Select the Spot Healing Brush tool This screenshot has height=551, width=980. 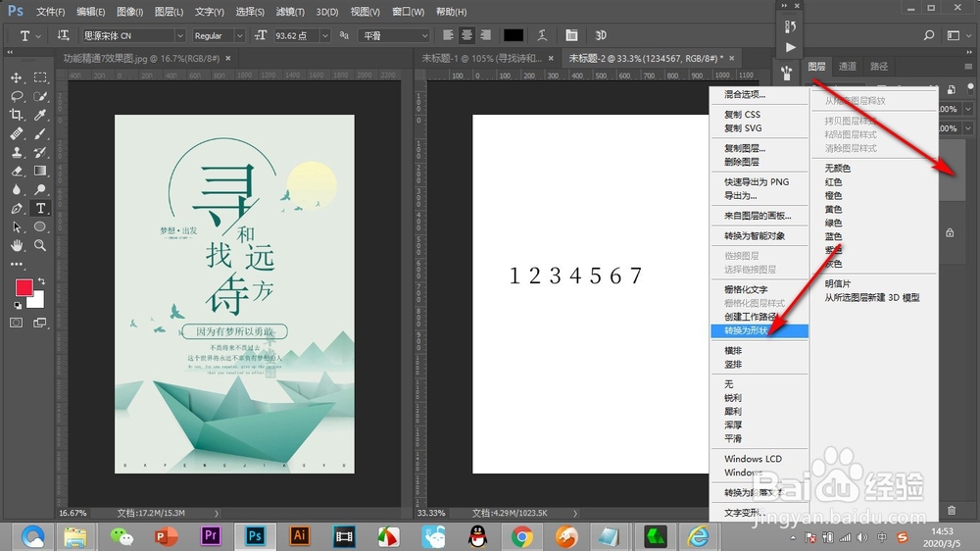click(17, 134)
